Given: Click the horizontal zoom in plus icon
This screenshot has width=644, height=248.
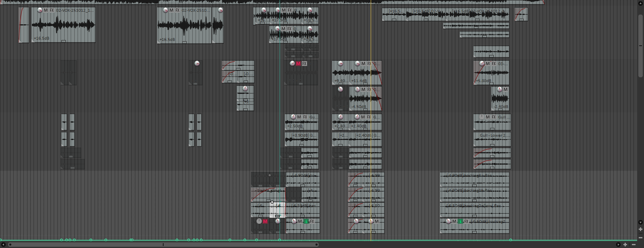Looking at the screenshot, I should [x=625, y=244].
